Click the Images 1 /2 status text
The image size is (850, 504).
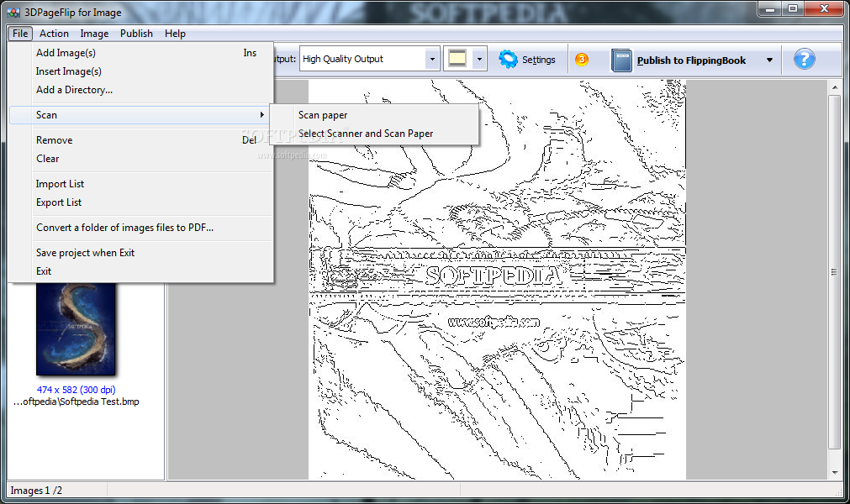point(36,491)
